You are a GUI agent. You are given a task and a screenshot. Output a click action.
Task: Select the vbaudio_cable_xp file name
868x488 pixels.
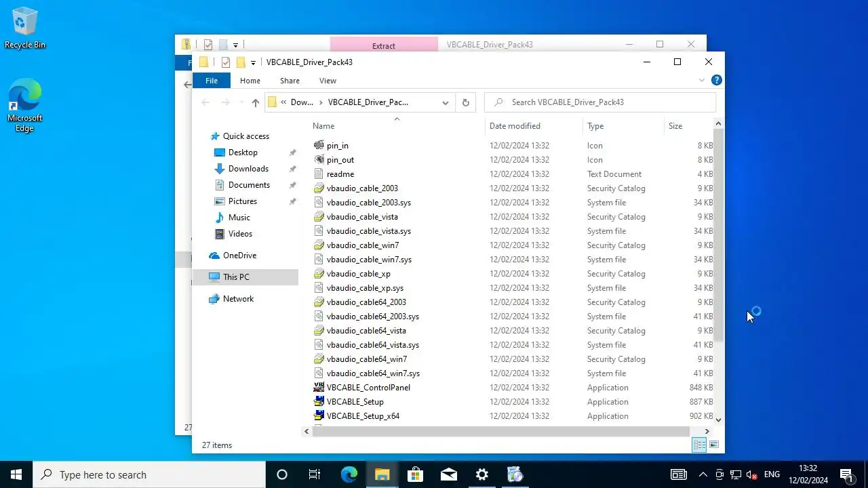pyautogui.click(x=359, y=274)
